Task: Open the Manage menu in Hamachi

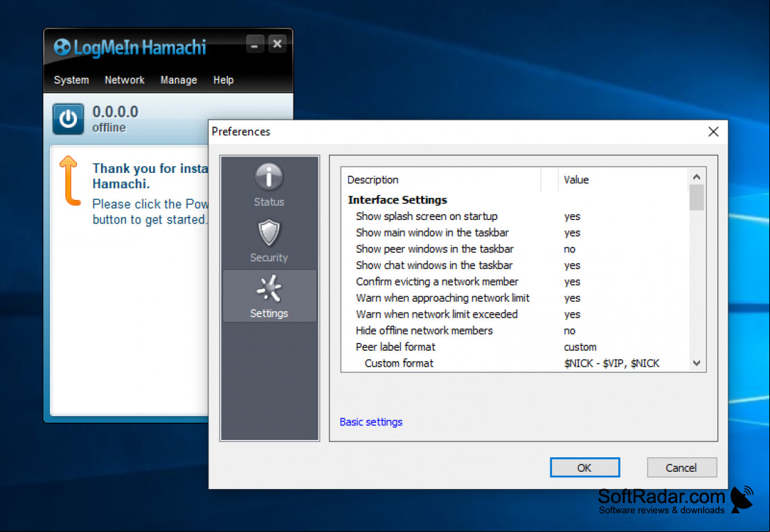Action: (x=178, y=80)
